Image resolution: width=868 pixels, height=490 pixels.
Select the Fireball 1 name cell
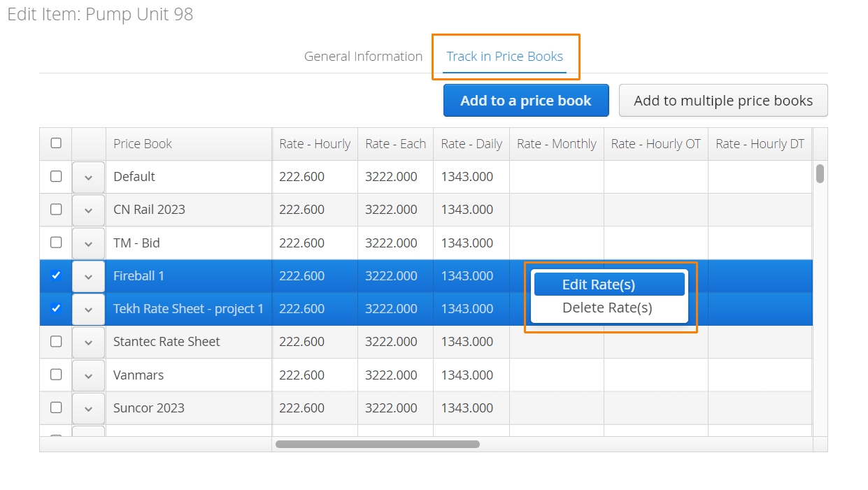tap(189, 276)
